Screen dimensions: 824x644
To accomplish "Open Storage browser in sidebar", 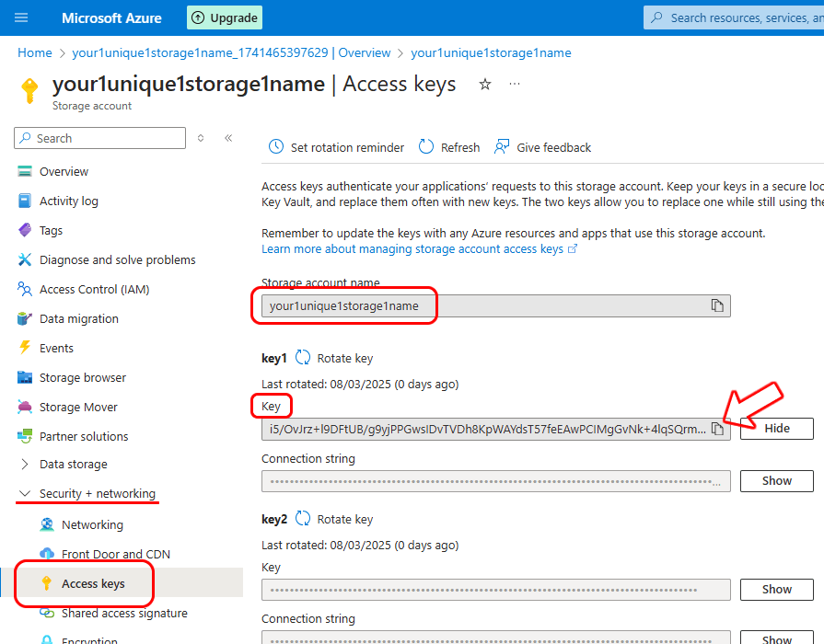I will coord(82,378).
